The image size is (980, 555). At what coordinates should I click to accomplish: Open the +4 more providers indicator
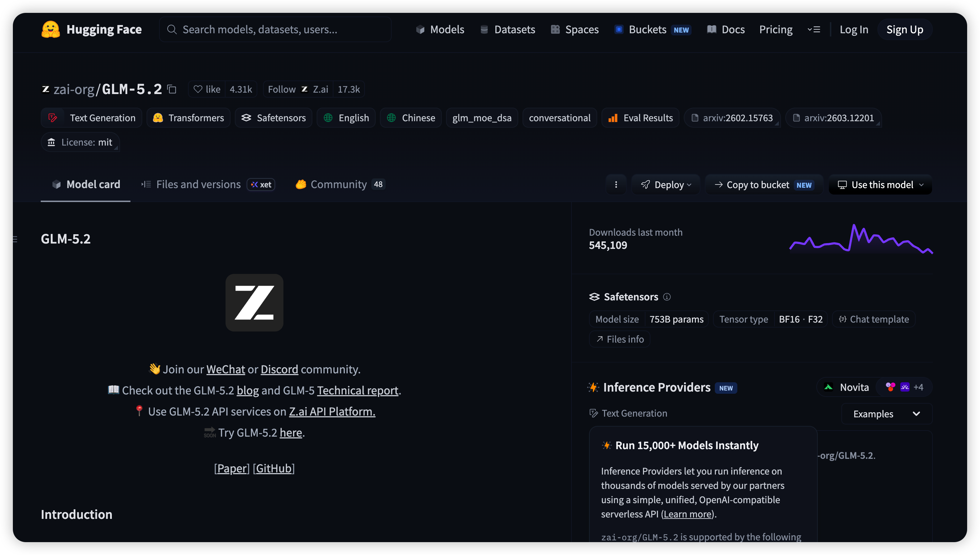(918, 387)
